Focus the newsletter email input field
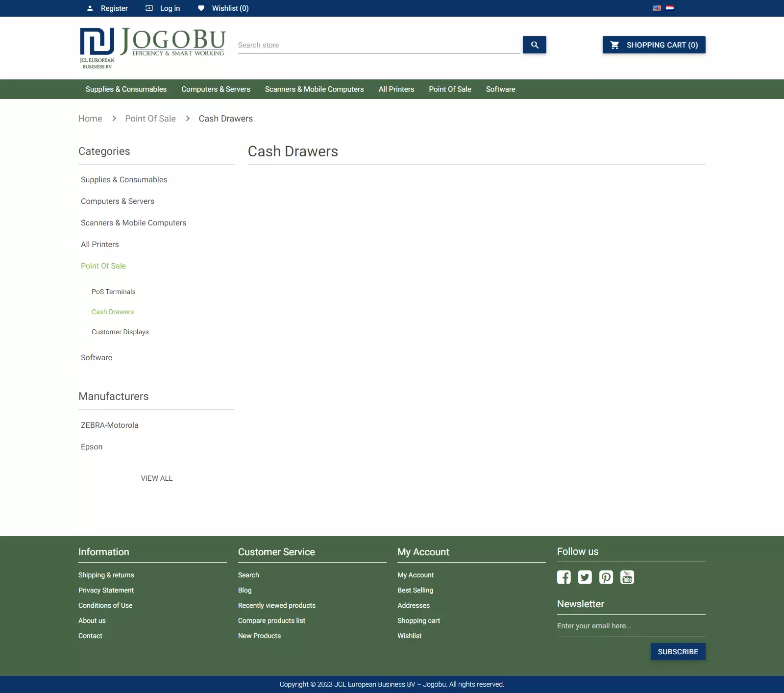784x693 pixels. 631,626
